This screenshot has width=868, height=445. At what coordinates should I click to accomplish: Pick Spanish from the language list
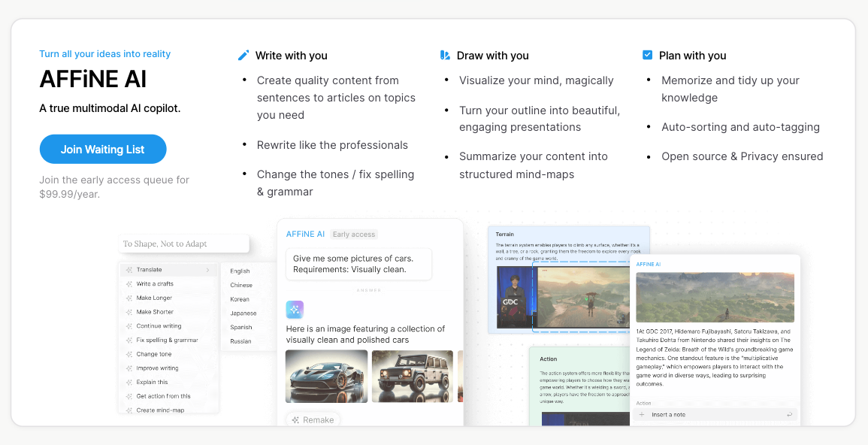pos(241,328)
